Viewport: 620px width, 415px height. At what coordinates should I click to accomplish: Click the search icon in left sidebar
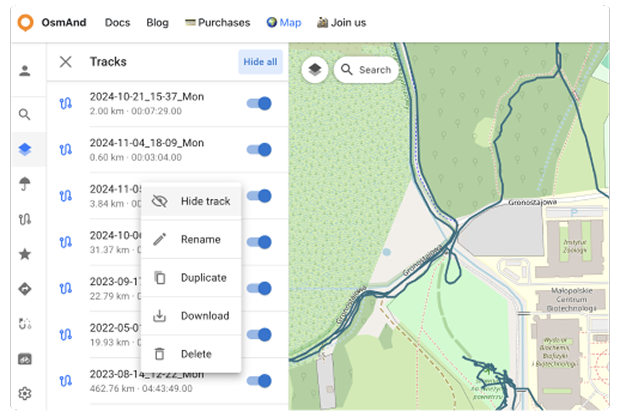(24, 115)
